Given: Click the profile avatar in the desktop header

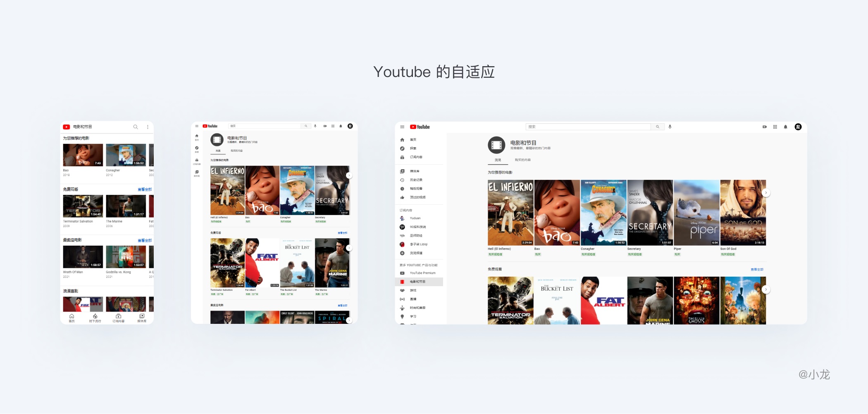Looking at the screenshot, I should pos(798,127).
